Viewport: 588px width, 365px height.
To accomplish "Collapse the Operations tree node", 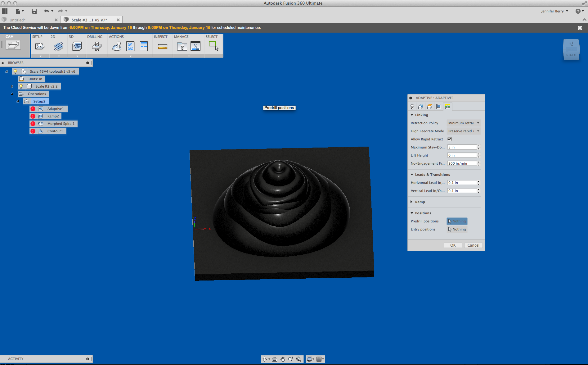I will point(12,94).
